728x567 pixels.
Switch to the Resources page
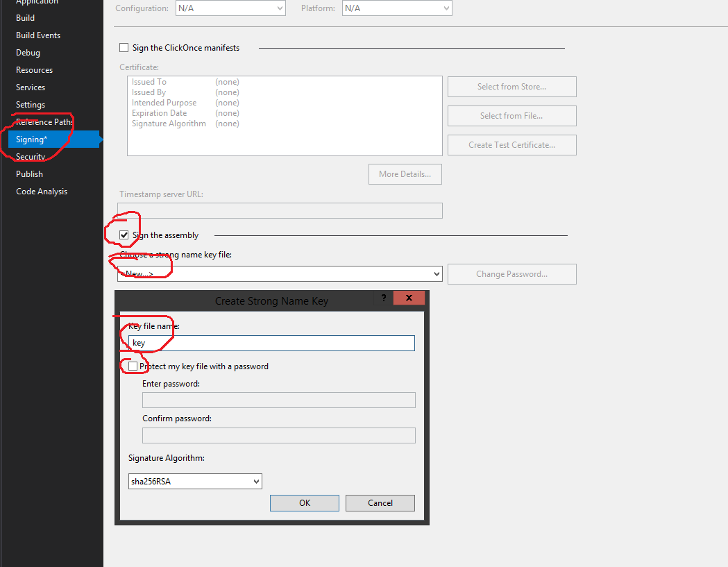[35, 69]
